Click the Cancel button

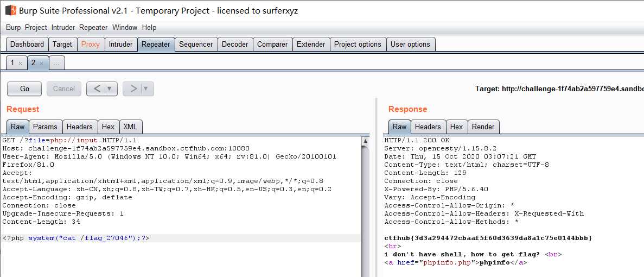tap(64, 89)
